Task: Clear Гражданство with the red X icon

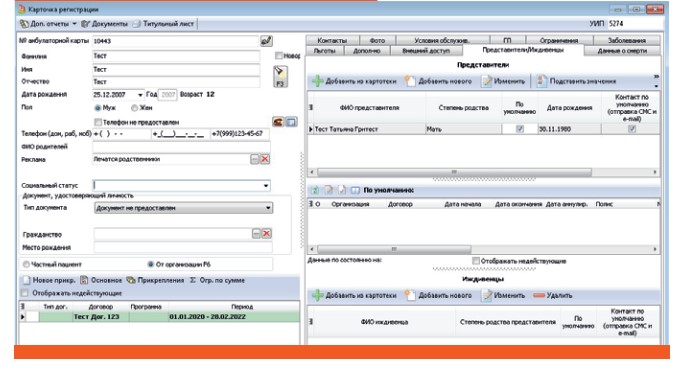Action: coord(266,234)
